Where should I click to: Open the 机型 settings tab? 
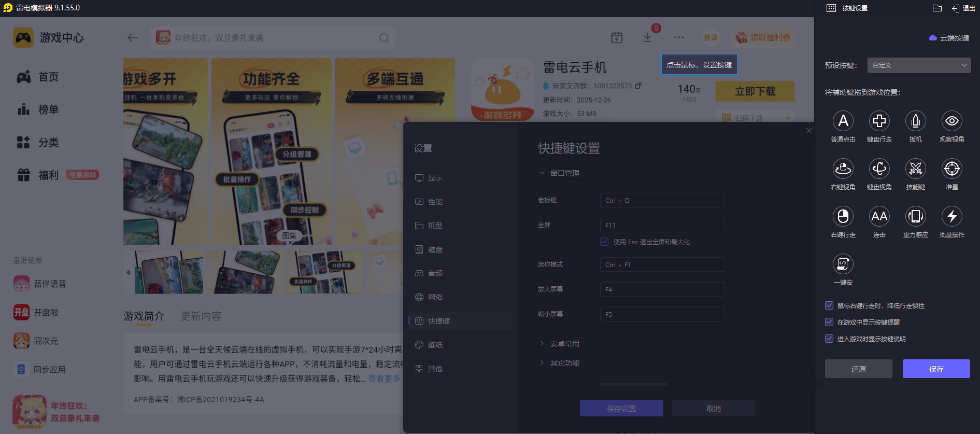[x=460, y=226]
